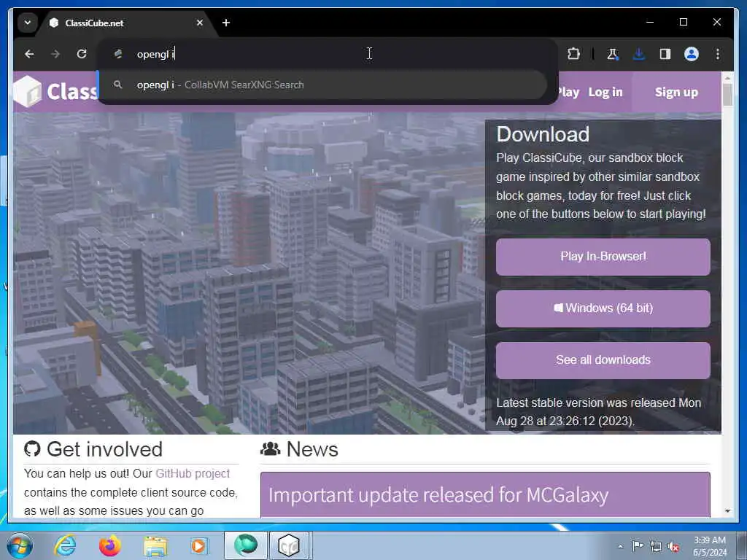
Task: Click the Sign up button
Action: tap(676, 92)
